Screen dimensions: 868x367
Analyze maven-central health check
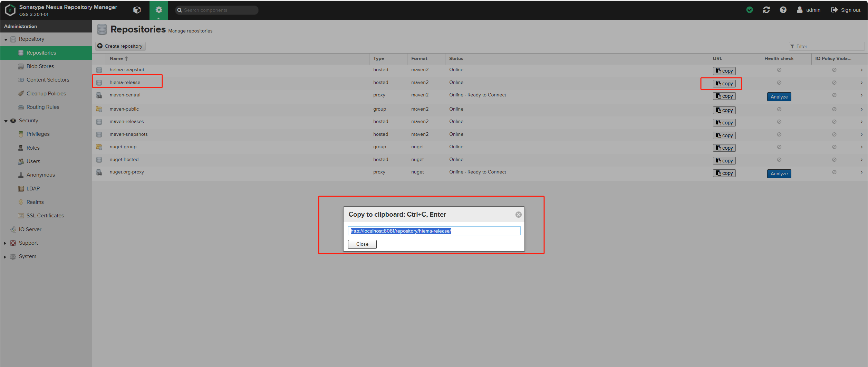(779, 97)
